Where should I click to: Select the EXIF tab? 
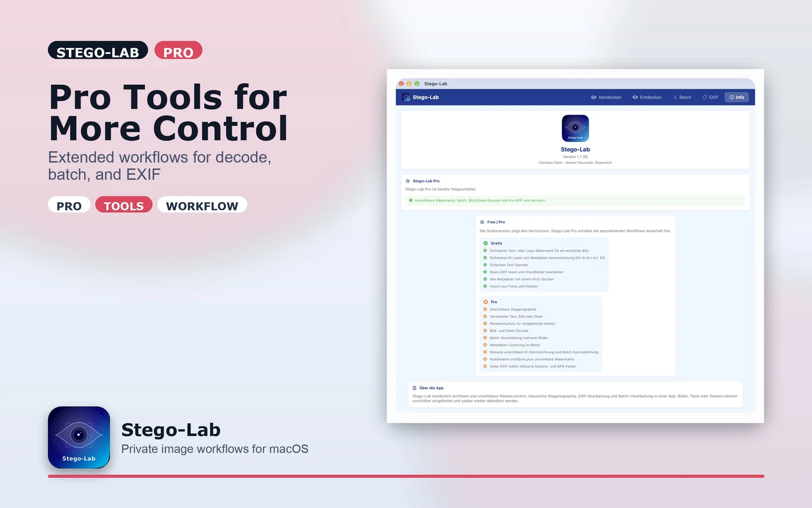click(710, 98)
